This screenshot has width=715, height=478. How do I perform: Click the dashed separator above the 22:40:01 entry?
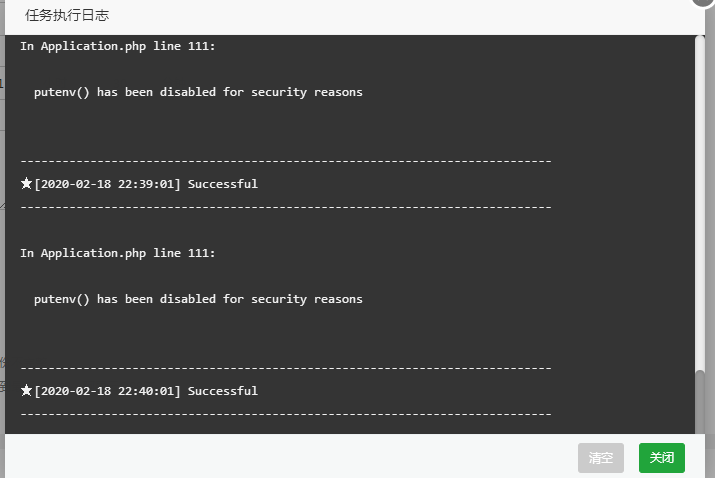(x=285, y=368)
